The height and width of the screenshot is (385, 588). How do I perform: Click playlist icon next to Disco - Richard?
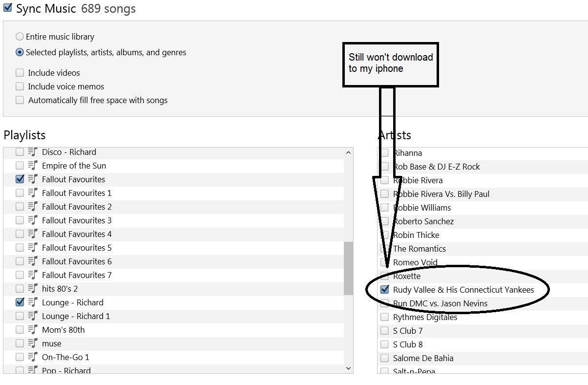coord(32,152)
